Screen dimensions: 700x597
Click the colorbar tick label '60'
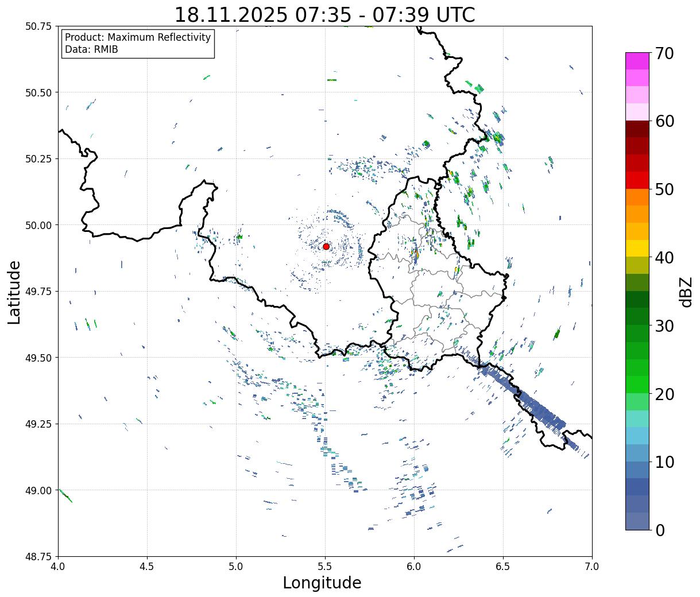click(x=664, y=121)
